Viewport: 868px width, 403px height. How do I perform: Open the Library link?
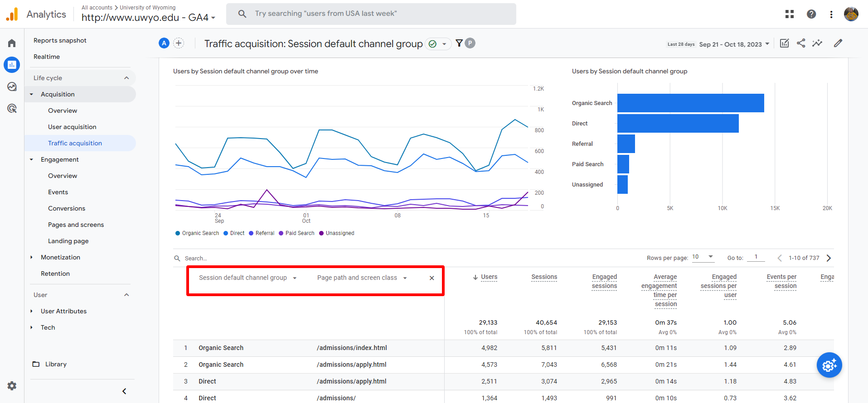pos(50,364)
